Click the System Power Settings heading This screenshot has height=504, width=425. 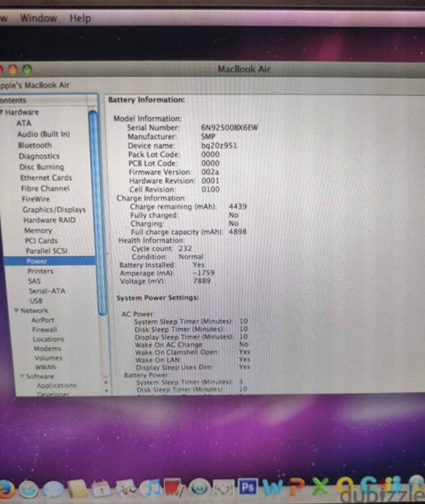pos(158,298)
